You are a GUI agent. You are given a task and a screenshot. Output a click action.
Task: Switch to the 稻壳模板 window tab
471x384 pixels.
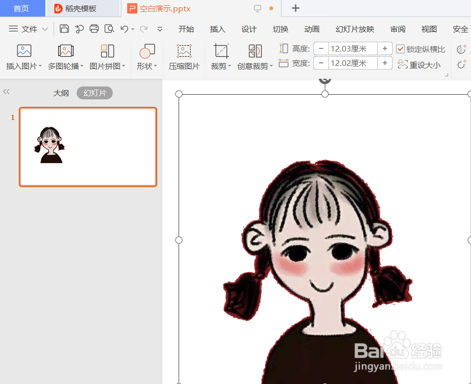coord(83,8)
